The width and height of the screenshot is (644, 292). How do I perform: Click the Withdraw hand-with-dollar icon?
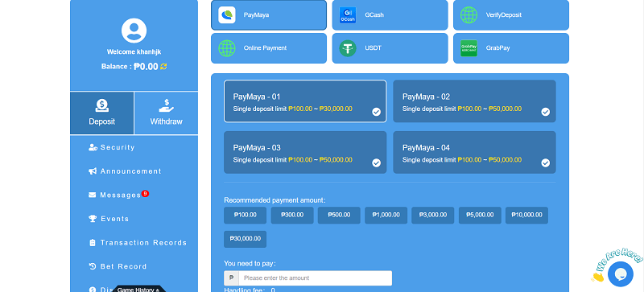167,105
